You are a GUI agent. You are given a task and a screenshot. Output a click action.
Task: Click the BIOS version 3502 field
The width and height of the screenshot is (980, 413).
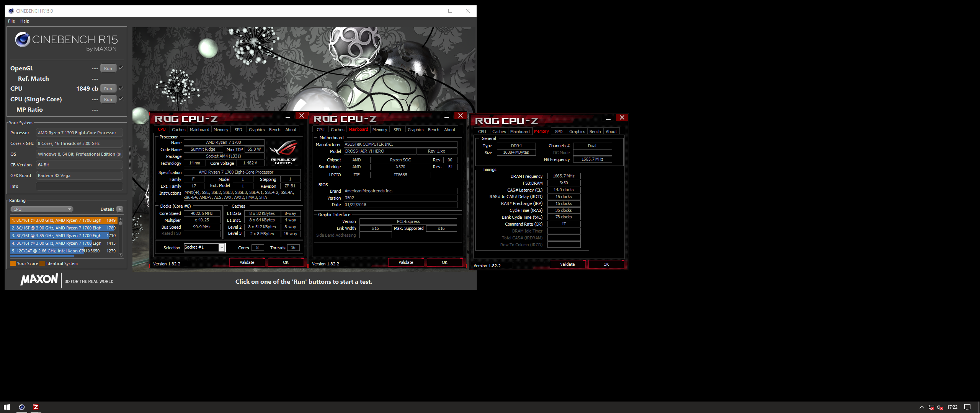point(400,198)
